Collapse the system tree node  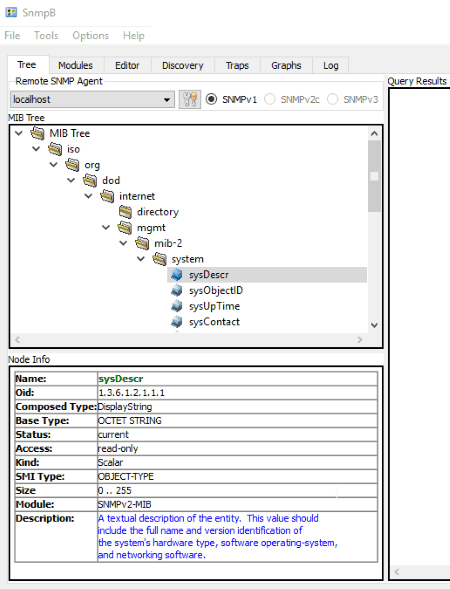[x=141, y=259]
